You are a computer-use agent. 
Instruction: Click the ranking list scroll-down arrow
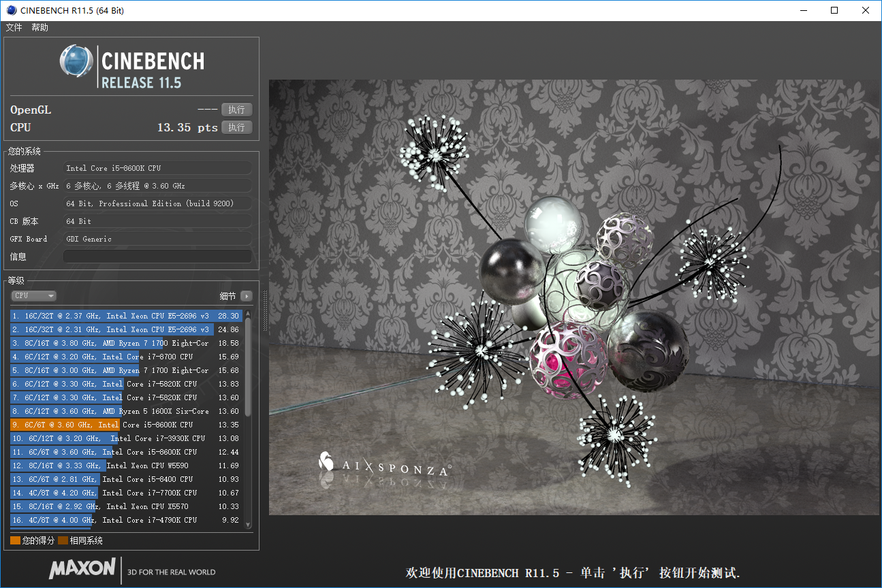(248, 525)
